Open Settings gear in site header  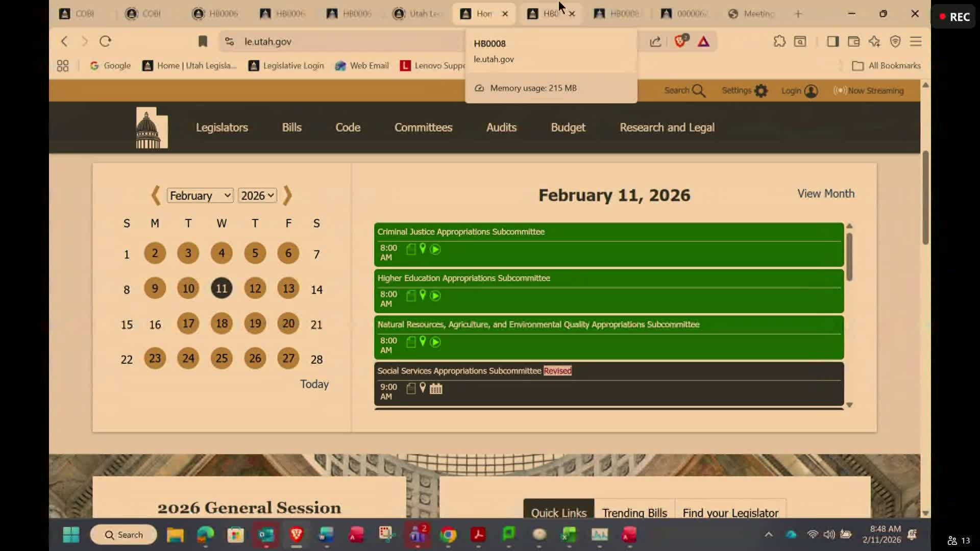[x=761, y=91]
